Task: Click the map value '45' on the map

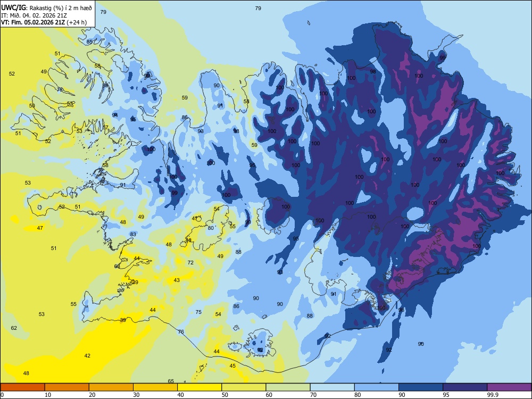Action: [x=232, y=366]
